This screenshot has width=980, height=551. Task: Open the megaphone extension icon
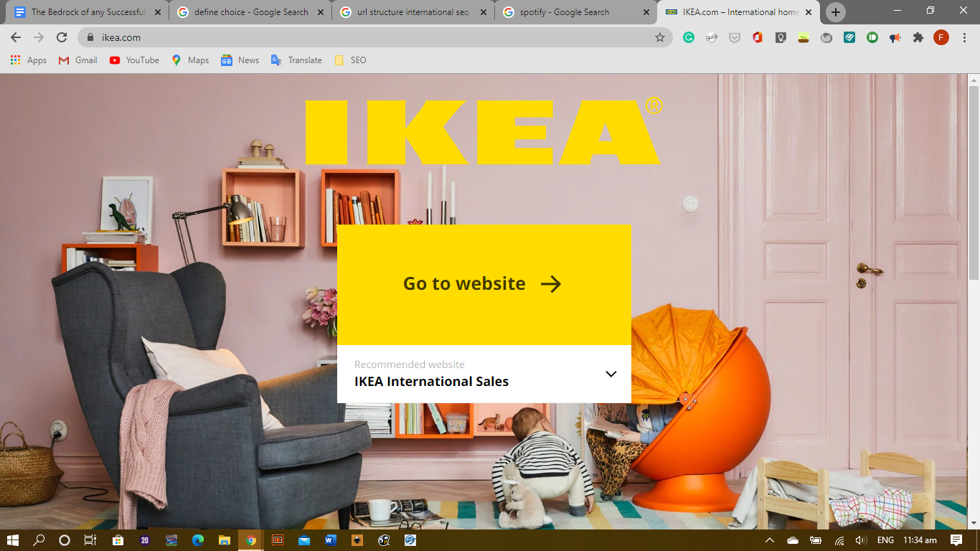coord(895,37)
